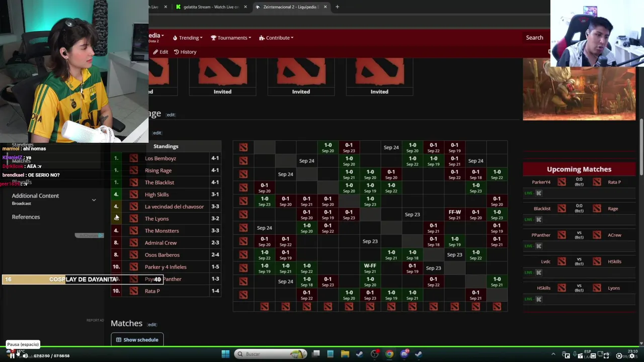Screen dimensions: 644x362
Task: Open Parker y 4 Infieles team link
Action: pos(166,267)
